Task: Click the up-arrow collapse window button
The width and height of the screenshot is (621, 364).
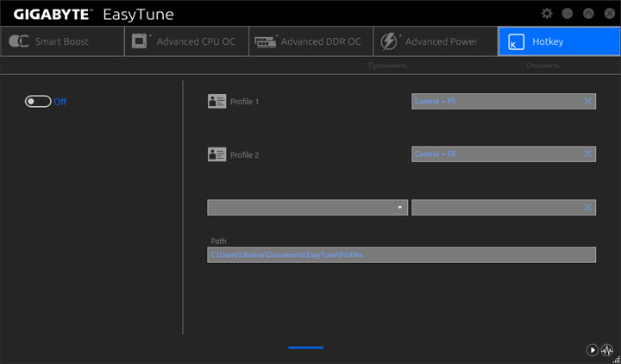Action: [588, 14]
